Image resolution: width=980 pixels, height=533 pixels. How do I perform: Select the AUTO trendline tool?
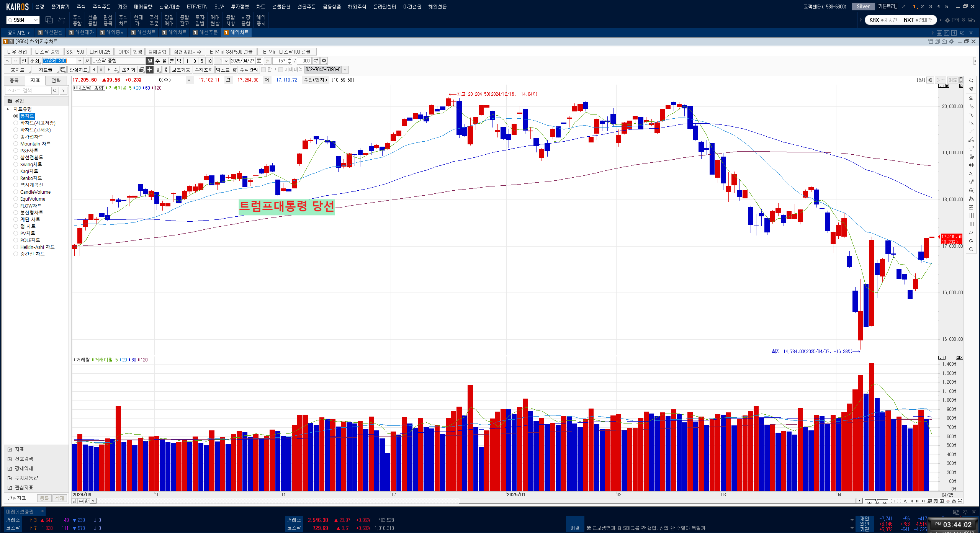[971, 140]
